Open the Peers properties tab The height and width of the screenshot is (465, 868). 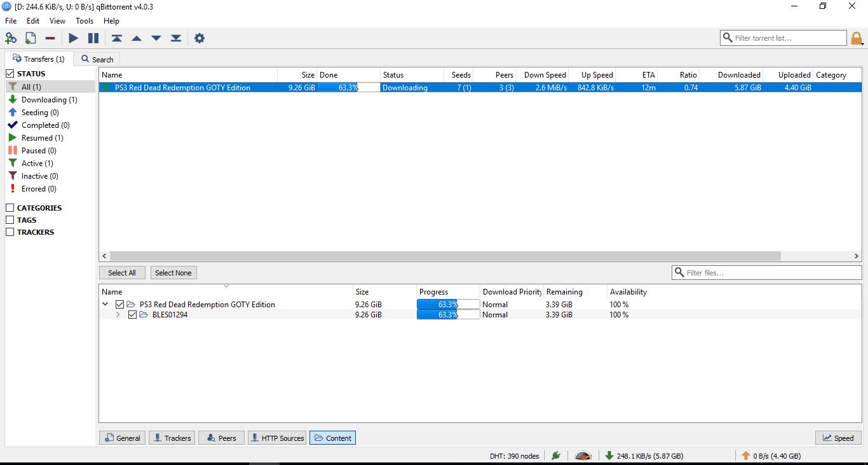(221, 438)
